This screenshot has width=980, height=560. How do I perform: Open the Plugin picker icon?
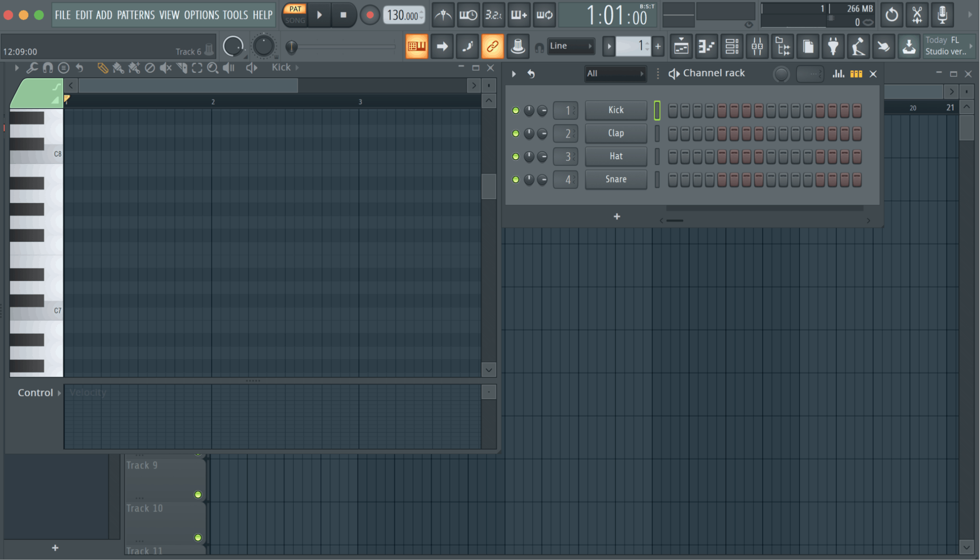click(x=833, y=46)
